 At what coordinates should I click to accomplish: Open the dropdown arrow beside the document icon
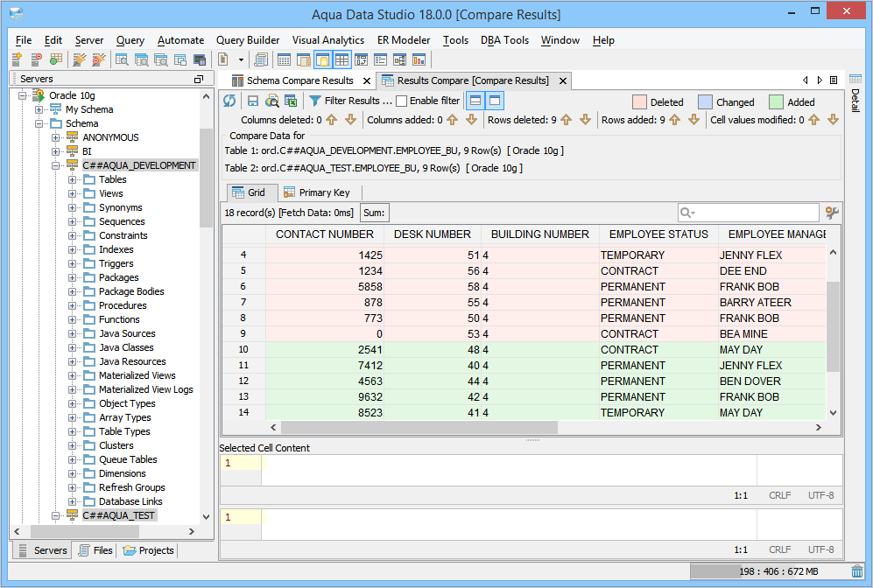(x=241, y=59)
